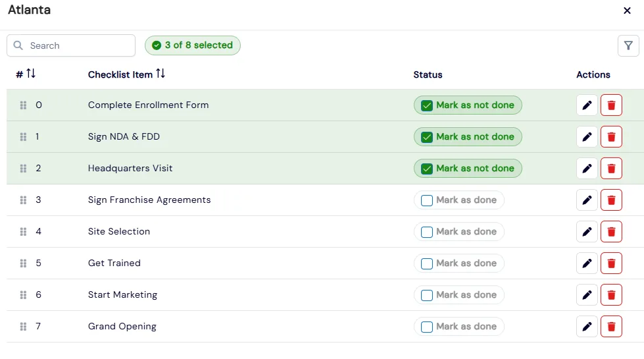644x359 pixels.
Task: Sort by the # column
Action: pos(31,74)
